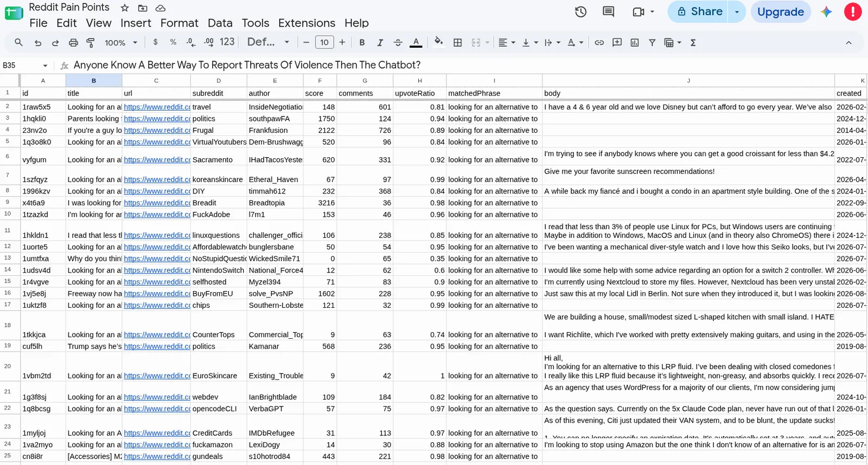The image size is (868, 465).
Task: Open reddit link in travel row
Action: [157, 107]
